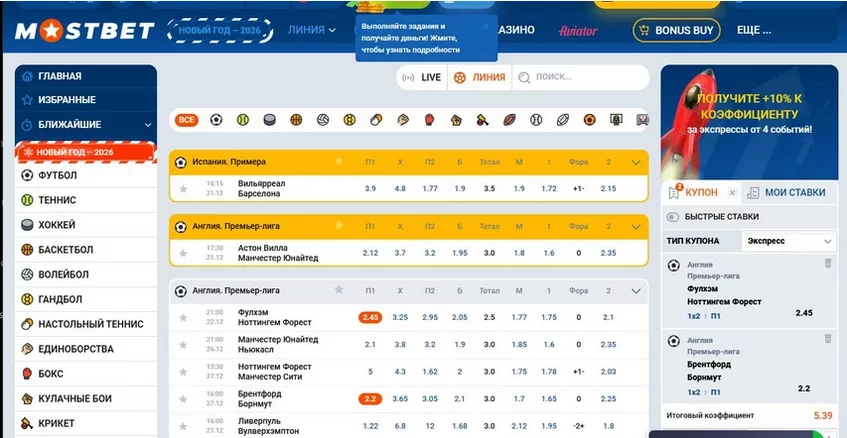Open the Футбол sidebar category
The image size is (847, 438).
pyautogui.click(x=57, y=175)
